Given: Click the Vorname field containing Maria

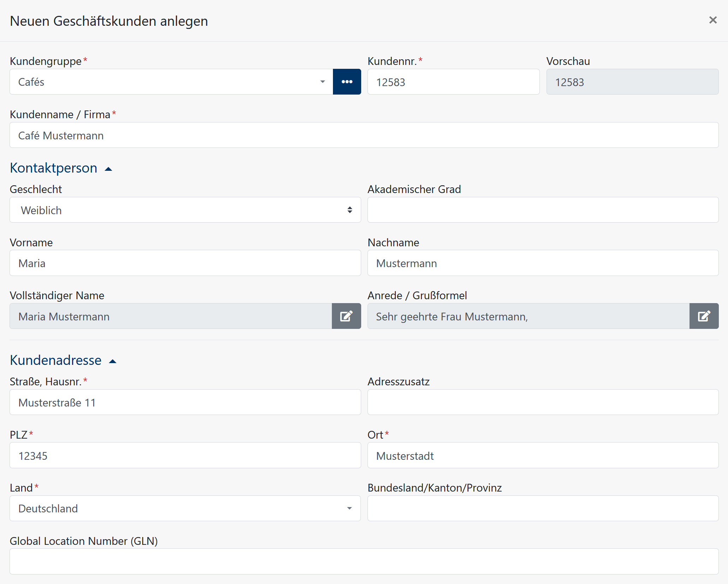Looking at the screenshot, I should tap(185, 263).
